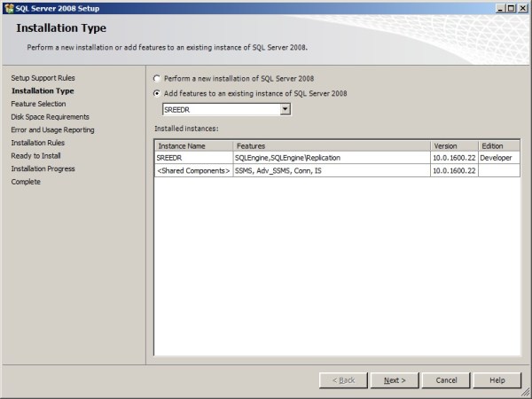Click the Edition column header
The image size is (532, 399).
point(498,145)
